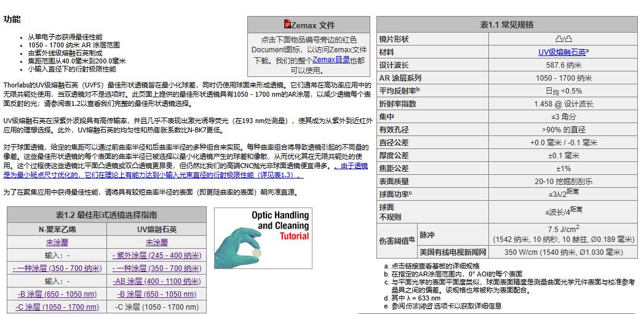Click the 凸/凸 lens shape value

(x=563, y=39)
